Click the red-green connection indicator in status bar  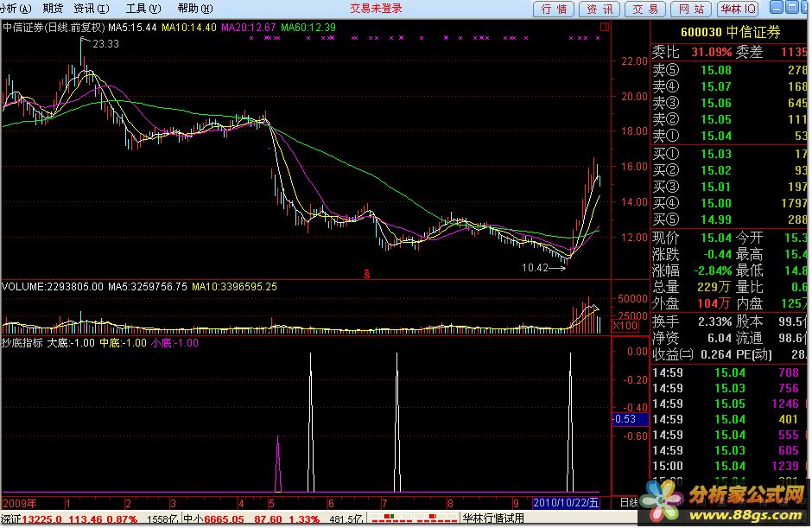click(412, 518)
